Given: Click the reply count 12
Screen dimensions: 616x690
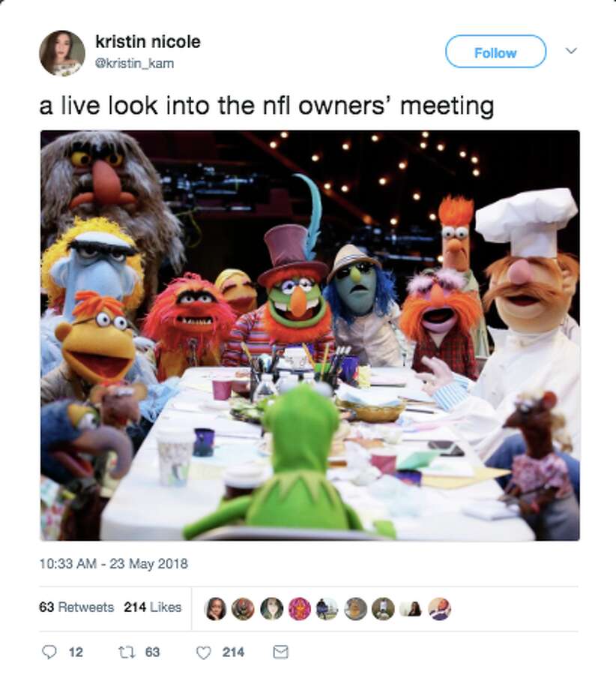Looking at the screenshot, I should point(76,652).
